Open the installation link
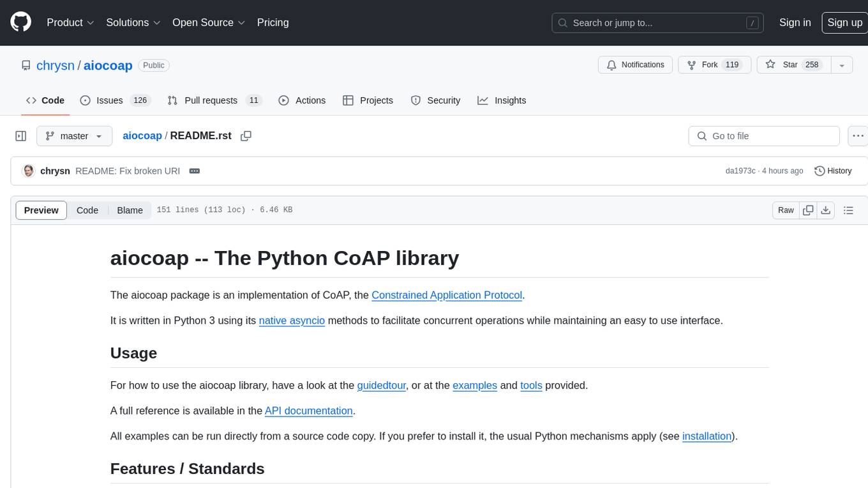This screenshot has height=488, width=868. (707, 436)
